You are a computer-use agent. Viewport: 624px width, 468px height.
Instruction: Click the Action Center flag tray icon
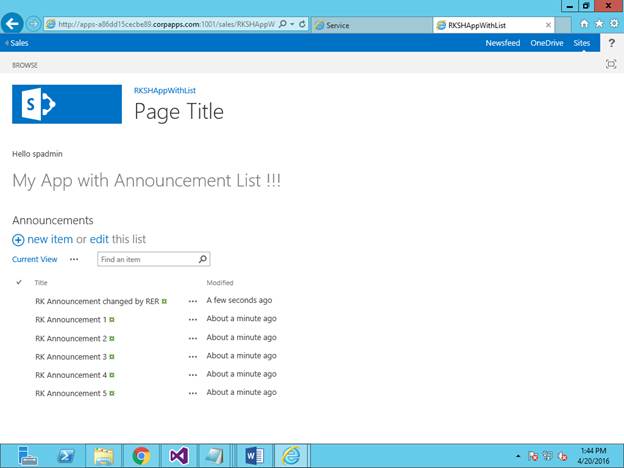[533, 456]
